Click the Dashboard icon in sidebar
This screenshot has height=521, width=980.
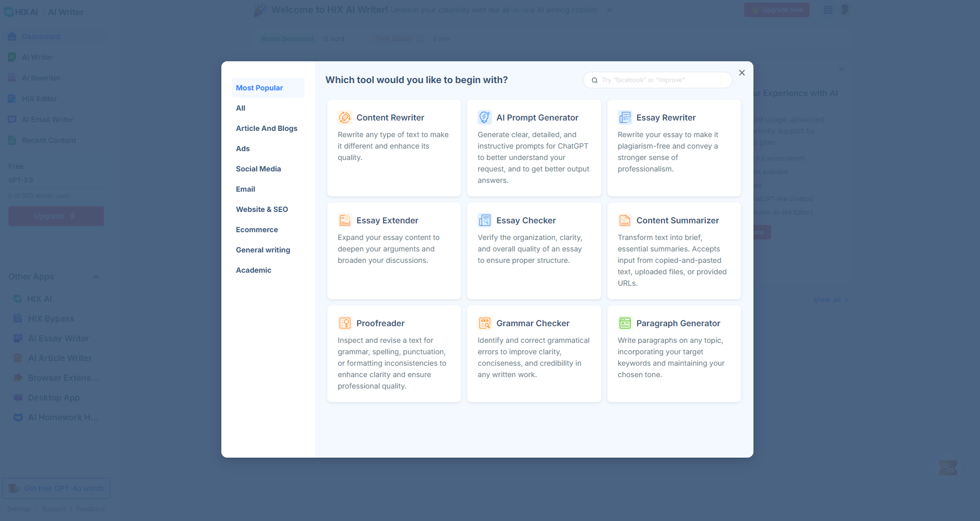[x=12, y=36]
